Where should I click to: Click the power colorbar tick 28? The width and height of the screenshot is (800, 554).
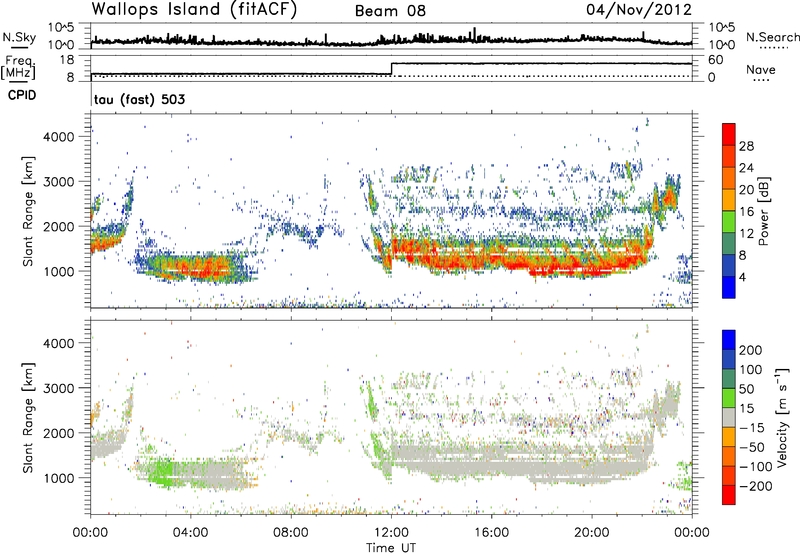pyautogui.click(x=746, y=146)
